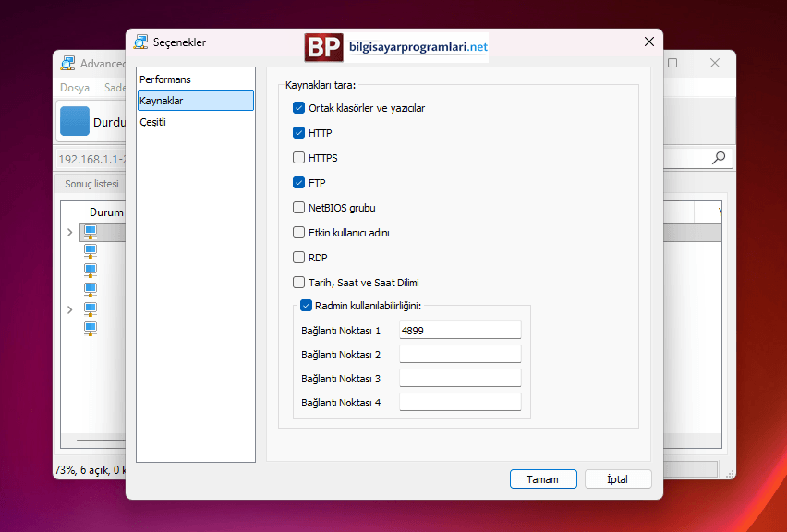Click the status bar text 73%, 6 açık
The image size is (787, 532).
coord(90,470)
